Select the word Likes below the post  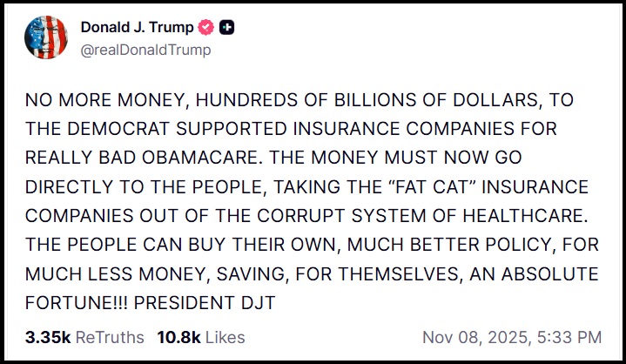pos(223,337)
